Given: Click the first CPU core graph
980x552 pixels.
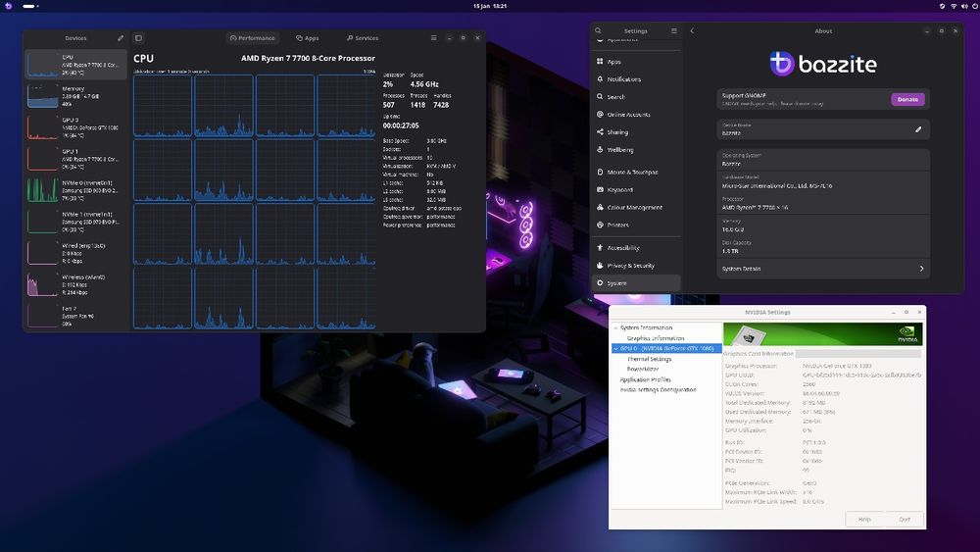Looking at the screenshot, I should click(x=163, y=106).
